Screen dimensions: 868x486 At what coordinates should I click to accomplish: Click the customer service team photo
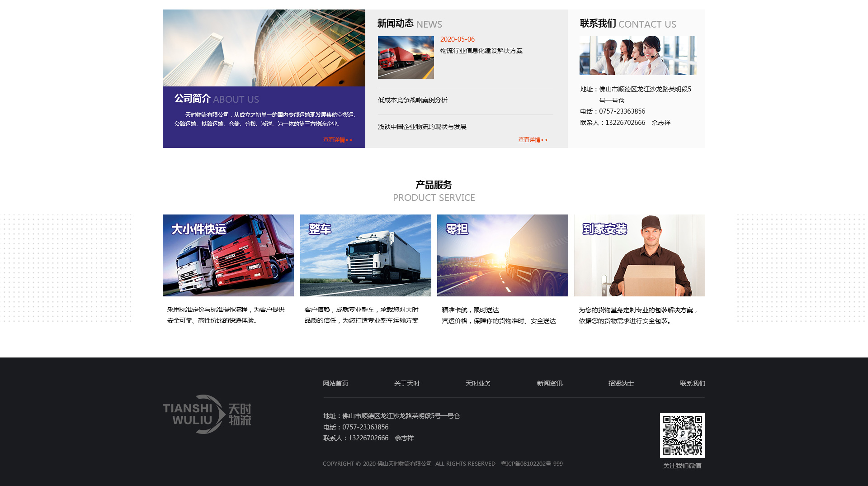[x=637, y=56]
